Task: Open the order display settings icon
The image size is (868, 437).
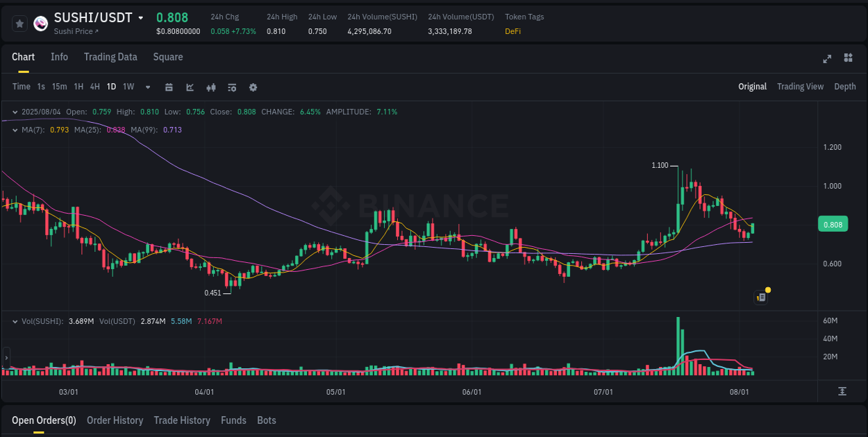Action: point(232,87)
